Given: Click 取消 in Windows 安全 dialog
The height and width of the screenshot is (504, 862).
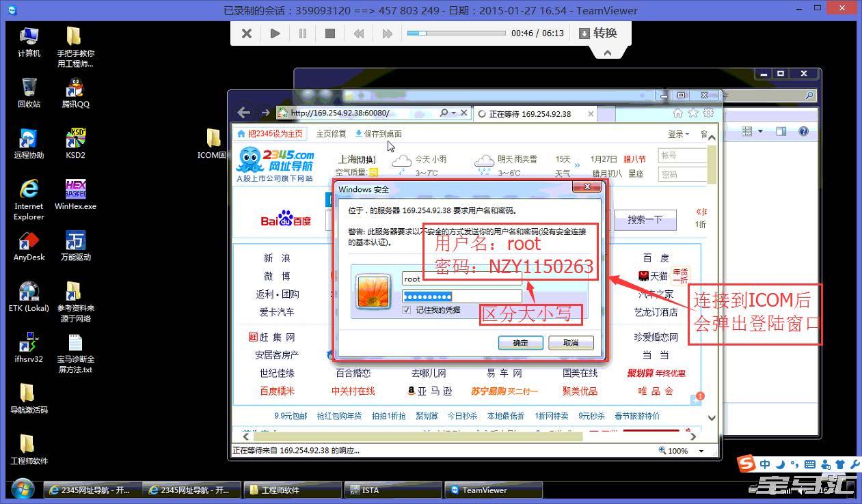Looking at the screenshot, I should (571, 342).
